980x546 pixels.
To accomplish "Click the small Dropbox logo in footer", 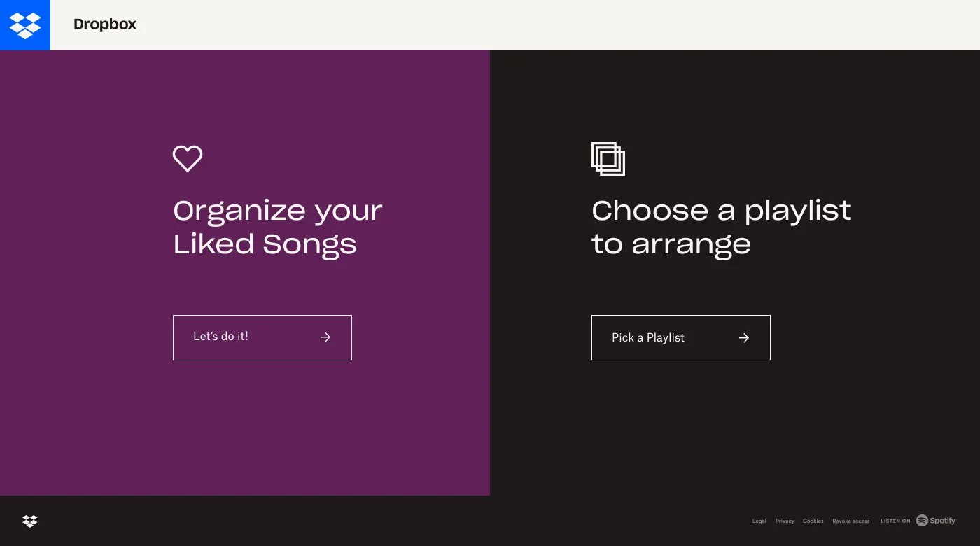I will coord(30,521).
